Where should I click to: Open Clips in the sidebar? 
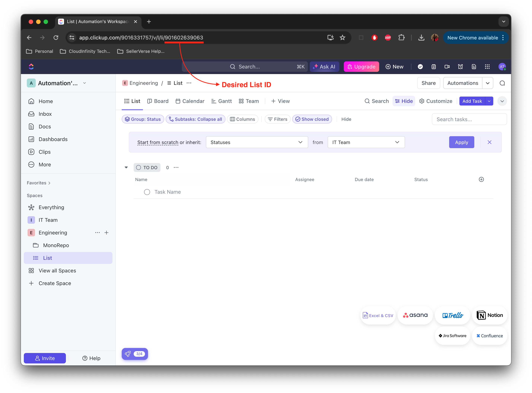pyautogui.click(x=45, y=152)
